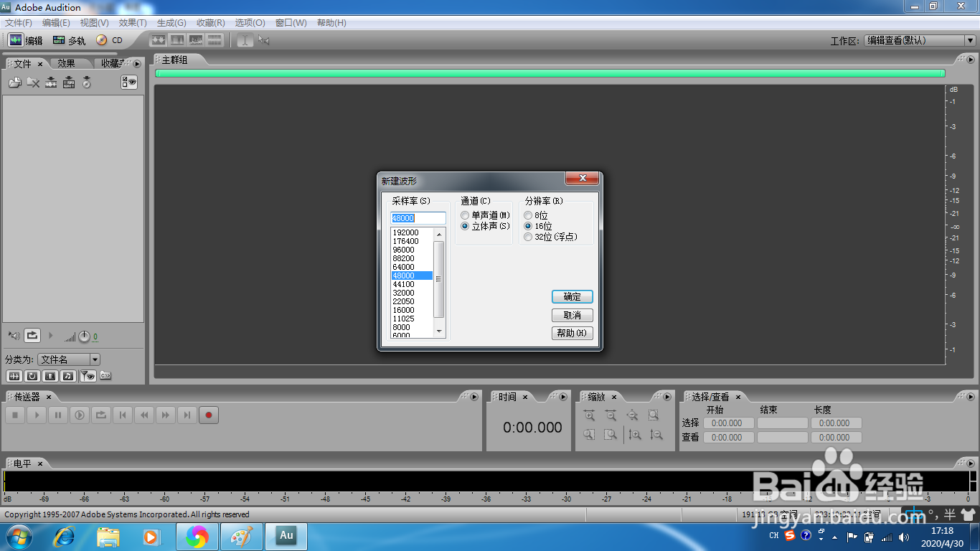This screenshot has width=980, height=551.
Task: Open the Files panel options arrow menu
Action: click(x=137, y=63)
